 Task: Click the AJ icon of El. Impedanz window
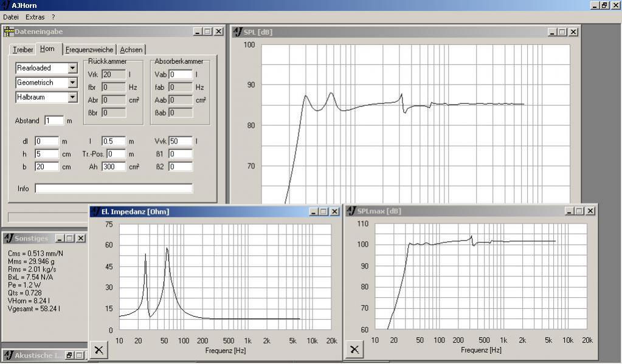click(x=95, y=211)
